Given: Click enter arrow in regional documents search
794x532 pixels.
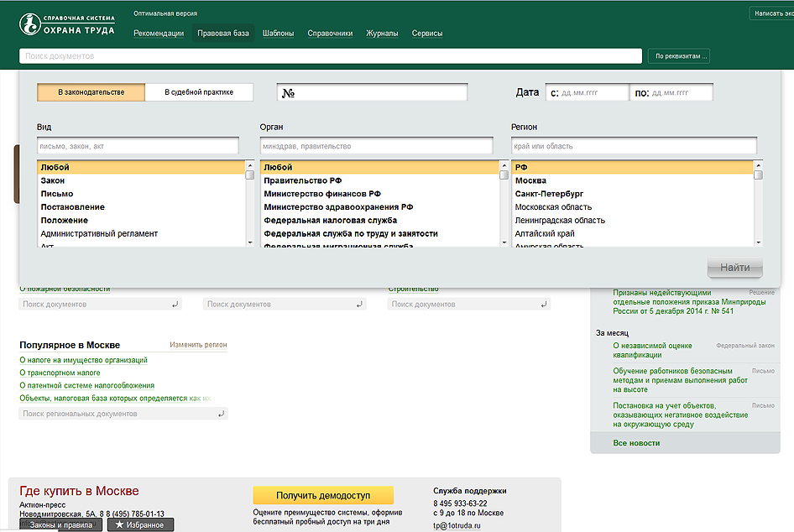Looking at the screenshot, I should coord(221,414).
